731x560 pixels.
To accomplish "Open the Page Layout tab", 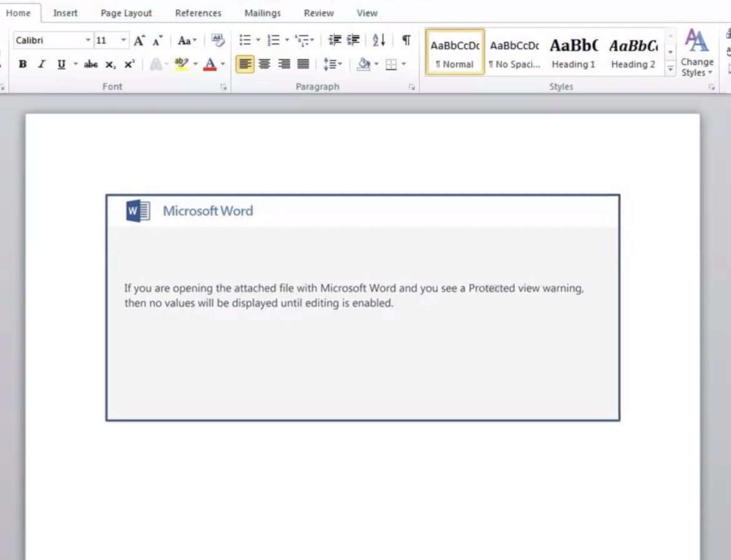I will click(126, 13).
